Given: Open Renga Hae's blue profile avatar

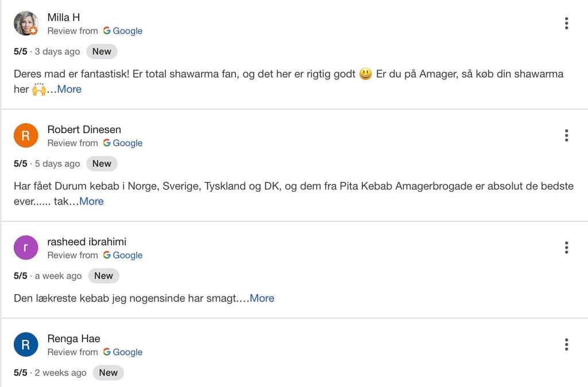Looking at the screenshot, I should click(x=26, y=344).
